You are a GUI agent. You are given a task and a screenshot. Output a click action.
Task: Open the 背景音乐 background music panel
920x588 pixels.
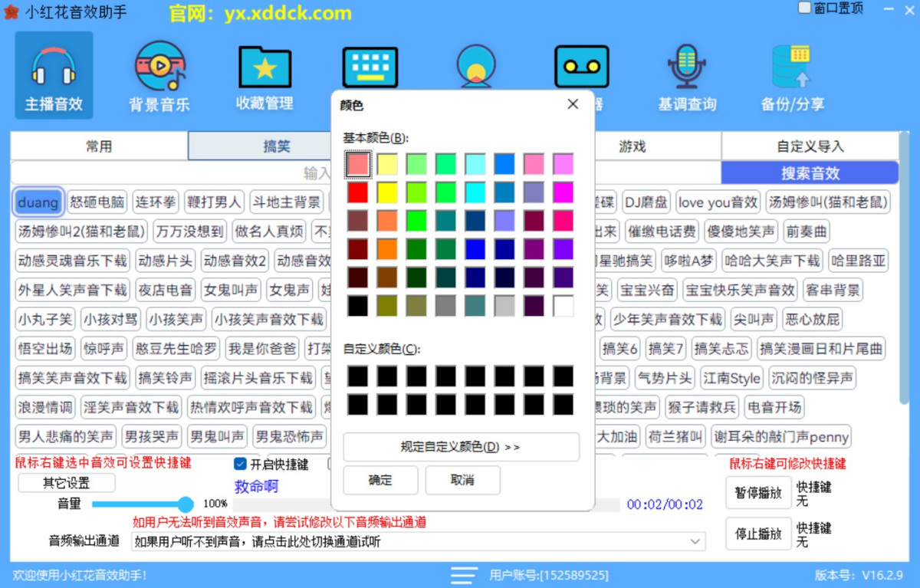pos(158,74)
